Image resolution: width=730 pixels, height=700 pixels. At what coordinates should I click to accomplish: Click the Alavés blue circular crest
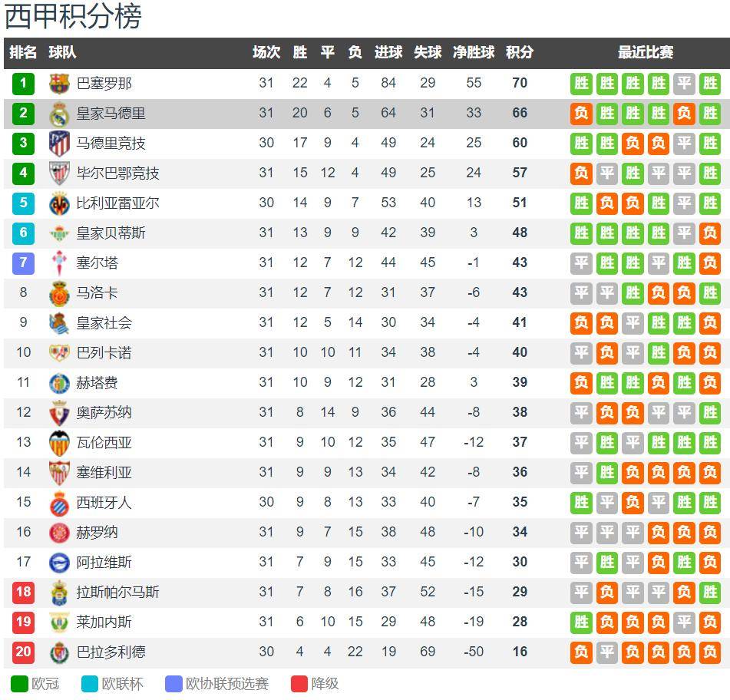click(x=59, y=563)
